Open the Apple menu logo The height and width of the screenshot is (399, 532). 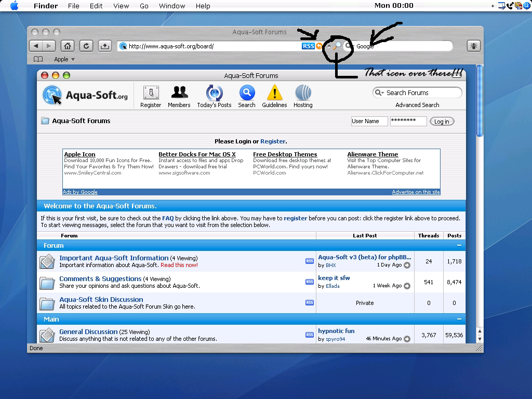click(14, 5)
